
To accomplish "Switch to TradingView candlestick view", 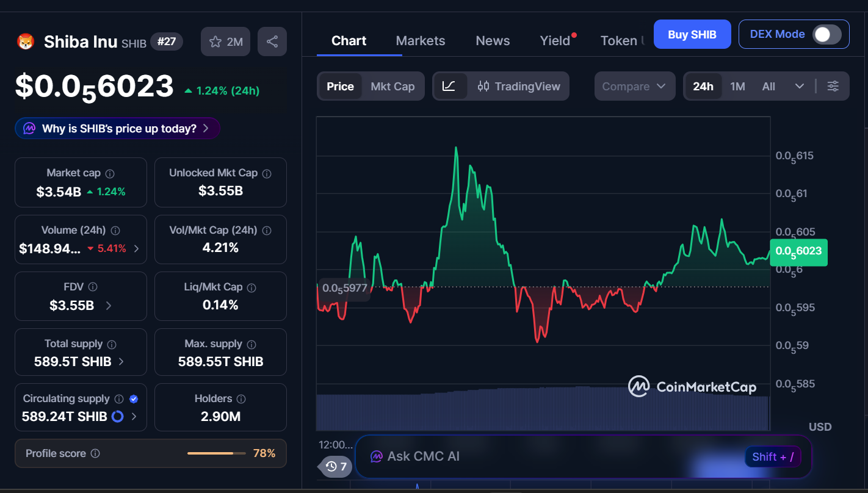I will (x=519, y=86).
